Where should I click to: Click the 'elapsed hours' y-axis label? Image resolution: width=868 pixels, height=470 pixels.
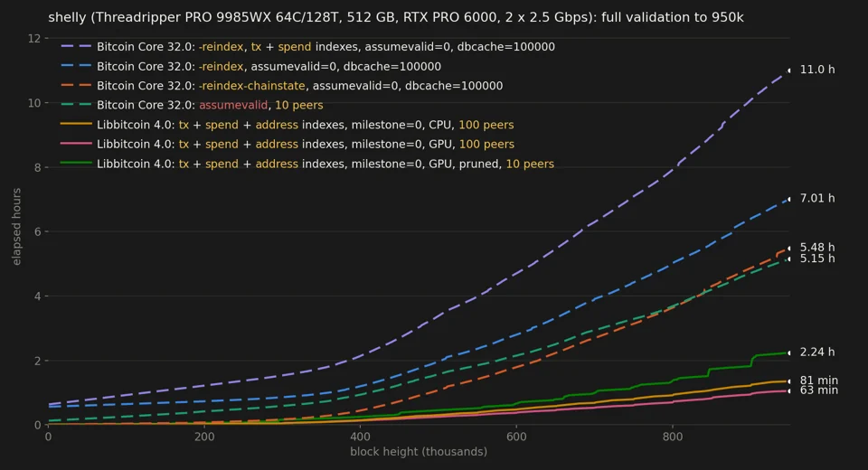[16, 227]
